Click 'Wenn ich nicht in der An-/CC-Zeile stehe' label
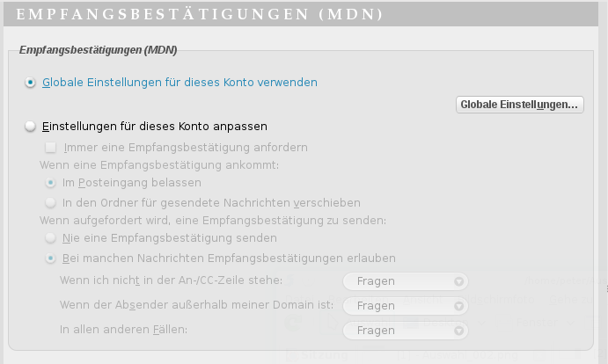The image size is (608, 364). click(x=172, y=280)
